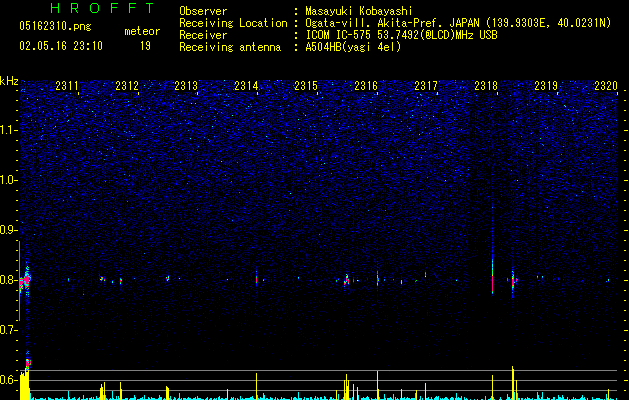Click the 2316 time marker
This screenshot has height=400, width=629.
coord(366,85)
